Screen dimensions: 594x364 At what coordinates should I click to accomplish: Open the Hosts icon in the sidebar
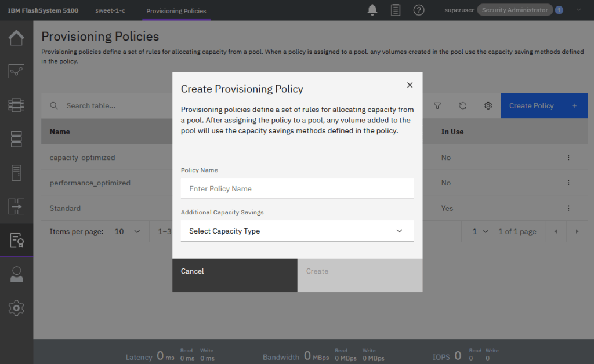point(16,172)
